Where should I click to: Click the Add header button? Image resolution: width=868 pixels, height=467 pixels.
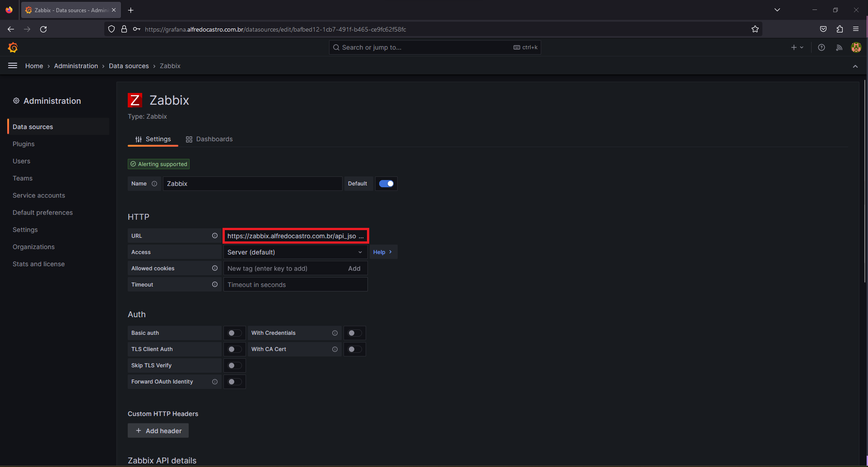[x=158, y=430]
